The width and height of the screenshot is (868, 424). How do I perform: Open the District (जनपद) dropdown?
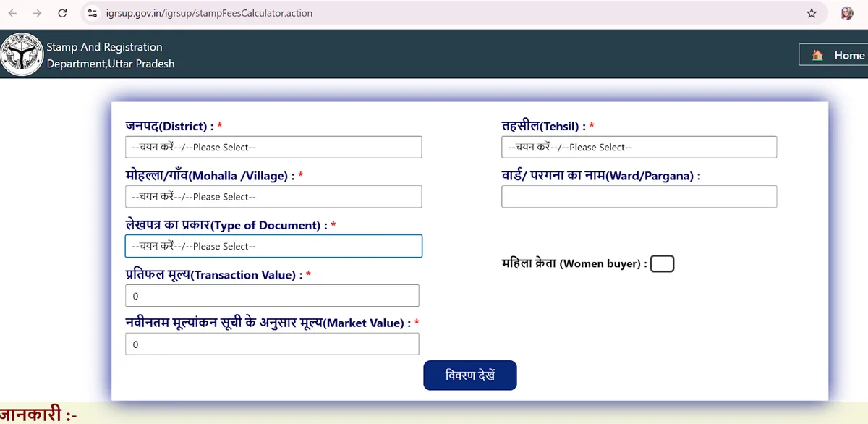273,147
